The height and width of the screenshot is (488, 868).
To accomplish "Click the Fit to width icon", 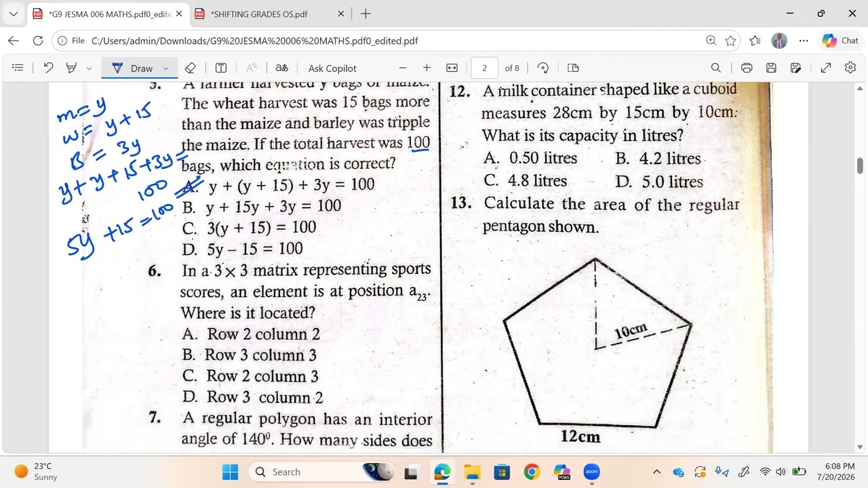I will click(452, 68).
